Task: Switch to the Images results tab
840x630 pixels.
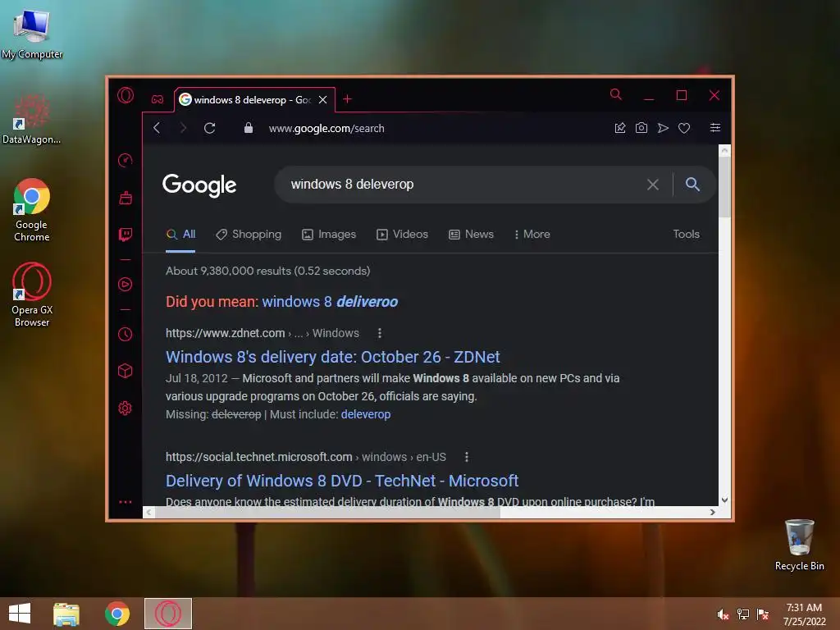Action: click(329, 234)
